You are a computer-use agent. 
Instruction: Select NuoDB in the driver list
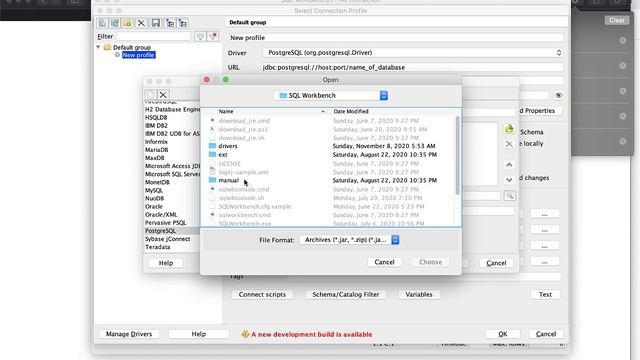click(x=154, y=198)
